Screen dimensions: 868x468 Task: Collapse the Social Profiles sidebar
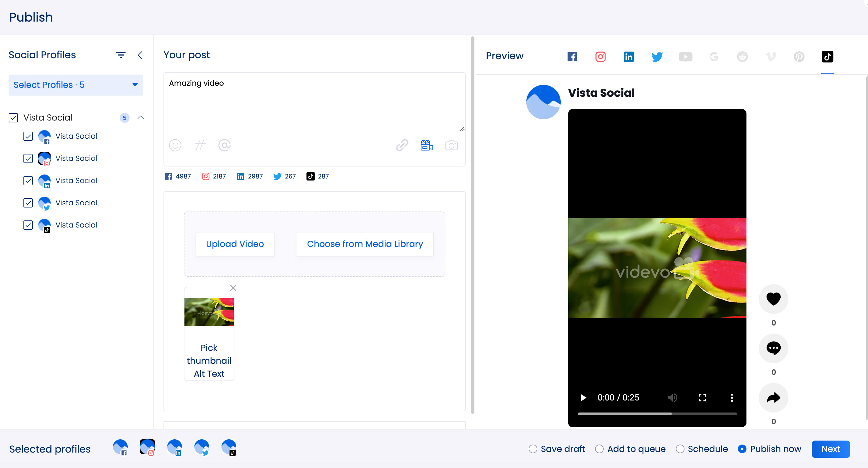[140, 55]
